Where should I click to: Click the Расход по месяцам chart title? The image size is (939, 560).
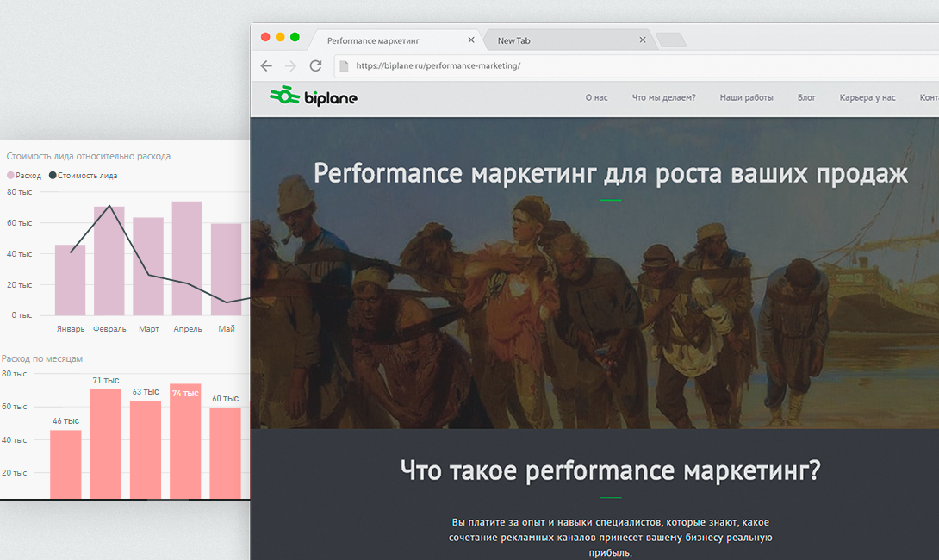[42, 358]
